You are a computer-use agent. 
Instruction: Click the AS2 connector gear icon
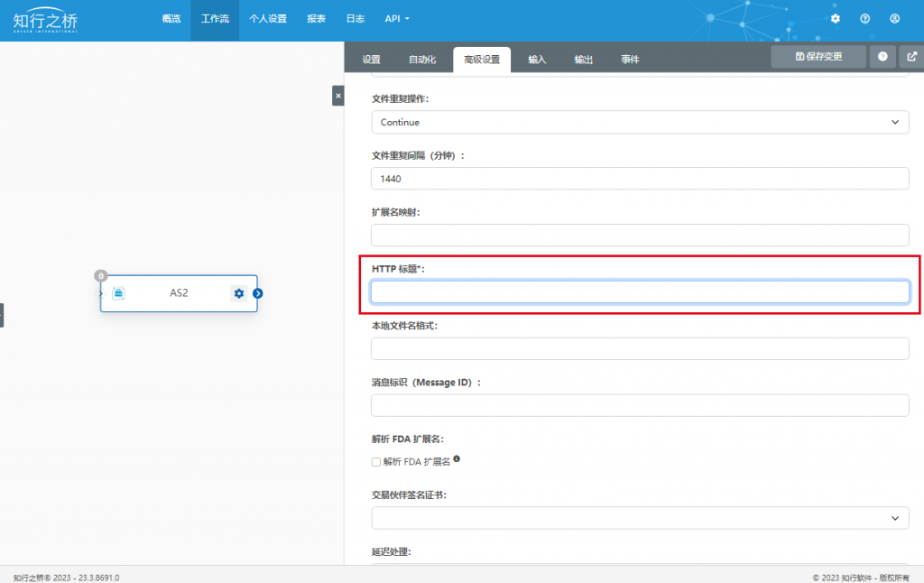pyautogui.click(x=238, y=293)
